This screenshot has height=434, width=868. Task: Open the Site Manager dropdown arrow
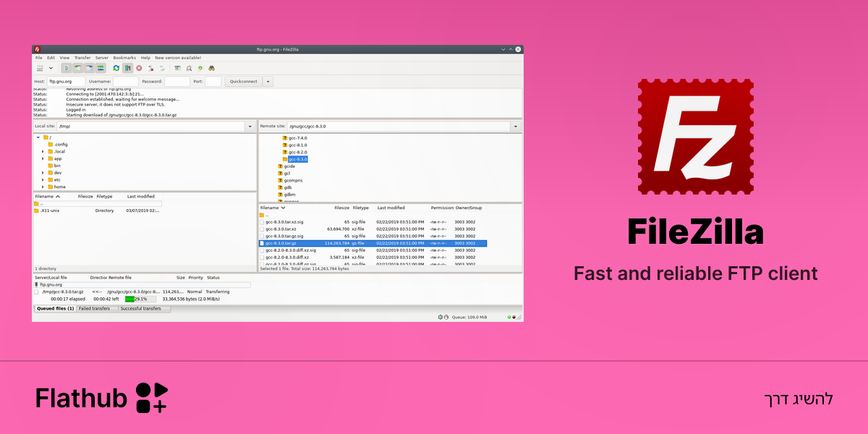(x=51, y=68)
